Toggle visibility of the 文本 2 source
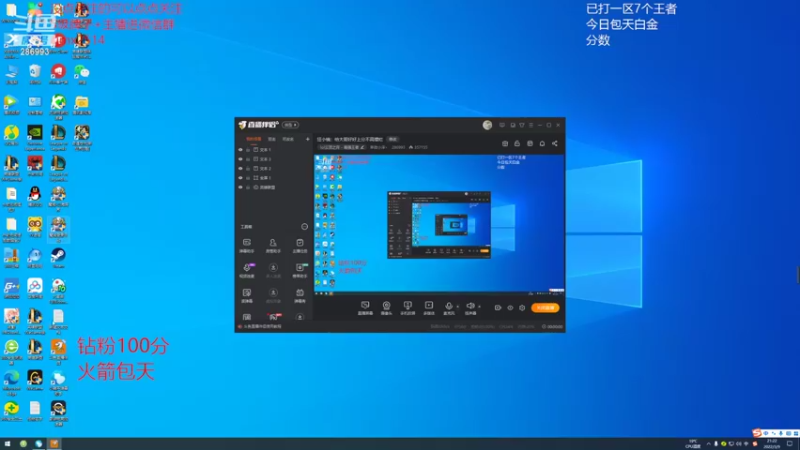This screenshot has width=800, height=450. point(240,168)
